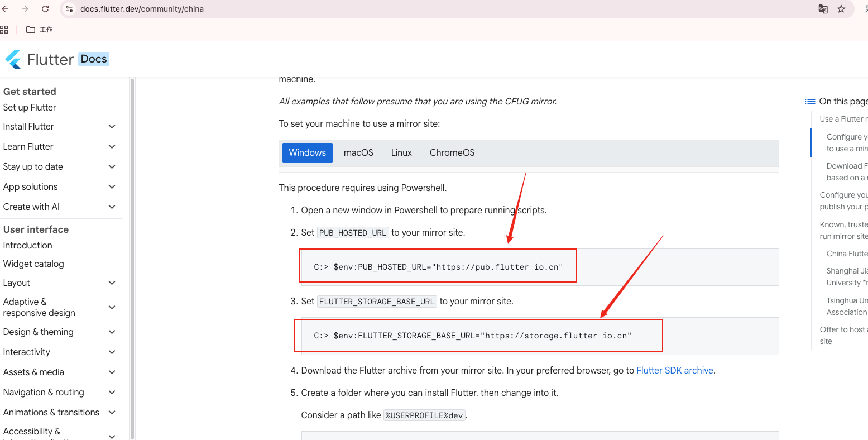The image size is (868, 440).
Task: Jump to Shanghai Jiao Tong University entry
Action: 847,276
